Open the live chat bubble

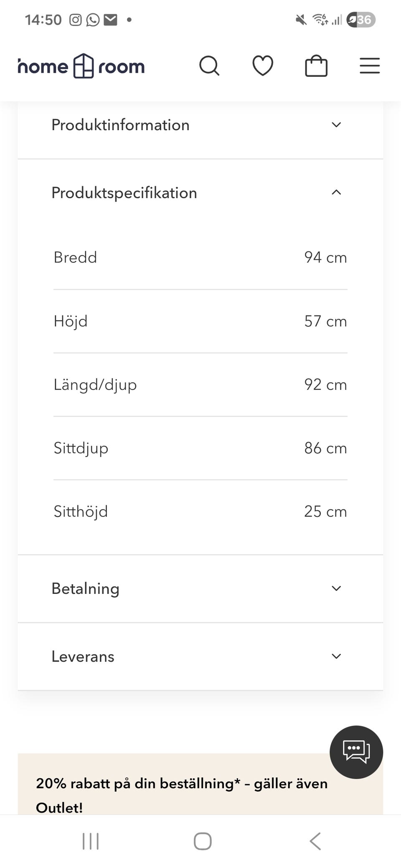pos(356,752)
